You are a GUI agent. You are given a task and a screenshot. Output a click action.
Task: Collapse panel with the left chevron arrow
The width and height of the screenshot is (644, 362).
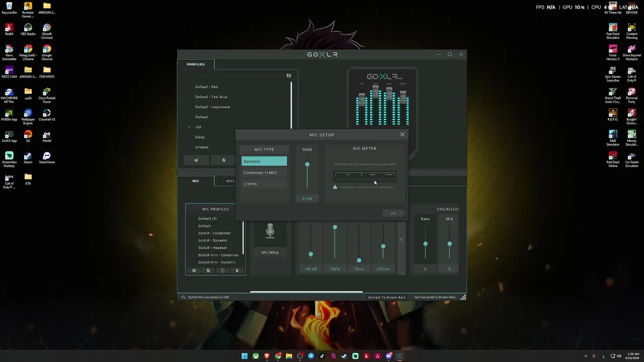(401, 240)
